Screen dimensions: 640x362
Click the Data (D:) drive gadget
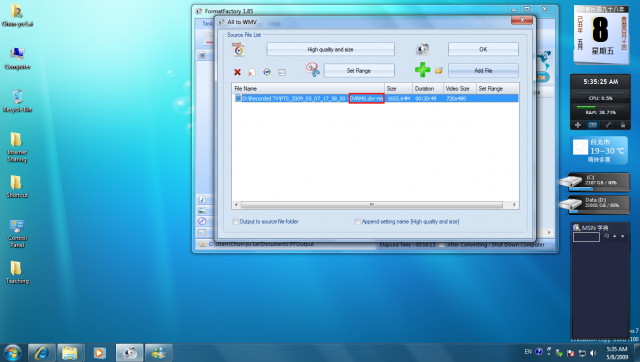click(x=595, y=205)
